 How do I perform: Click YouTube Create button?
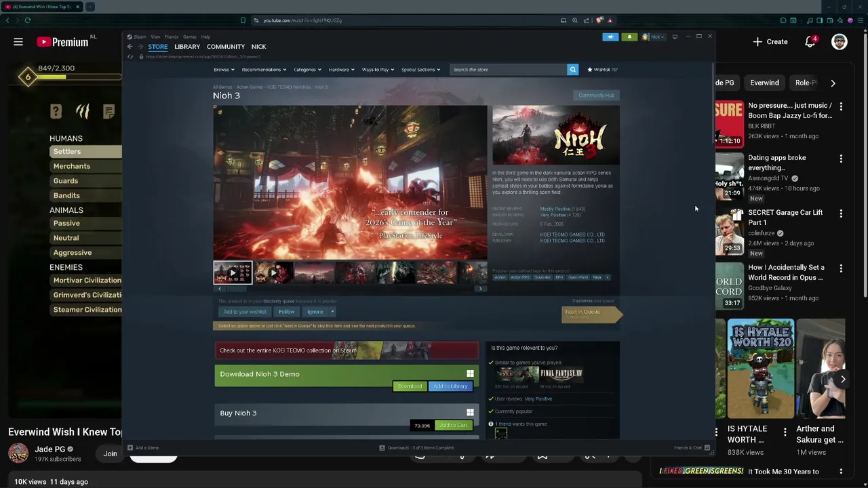click(770, 42)
